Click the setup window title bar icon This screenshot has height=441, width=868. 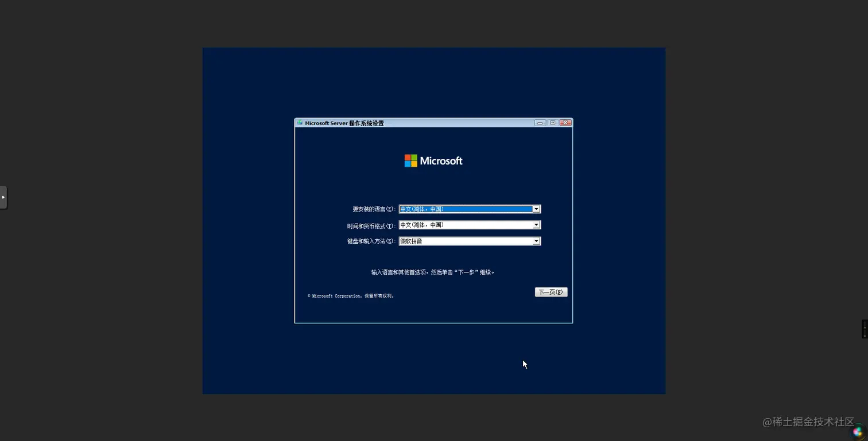(300, 123)
